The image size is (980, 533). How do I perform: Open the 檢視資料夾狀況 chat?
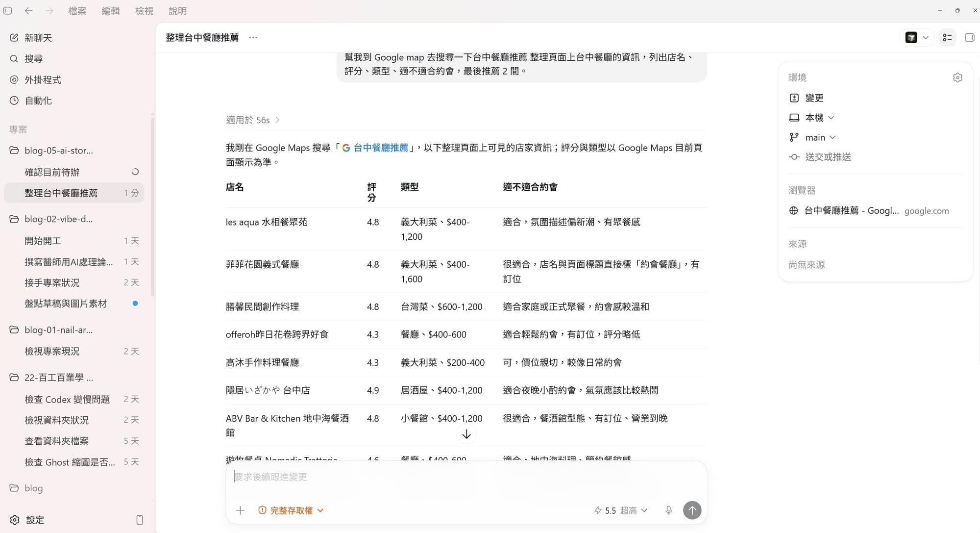coord(73,420)
